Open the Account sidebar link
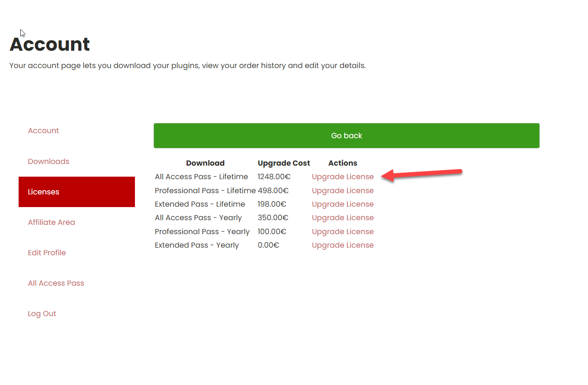The height and width of the screenshot is (385, 588). point(43,131)
